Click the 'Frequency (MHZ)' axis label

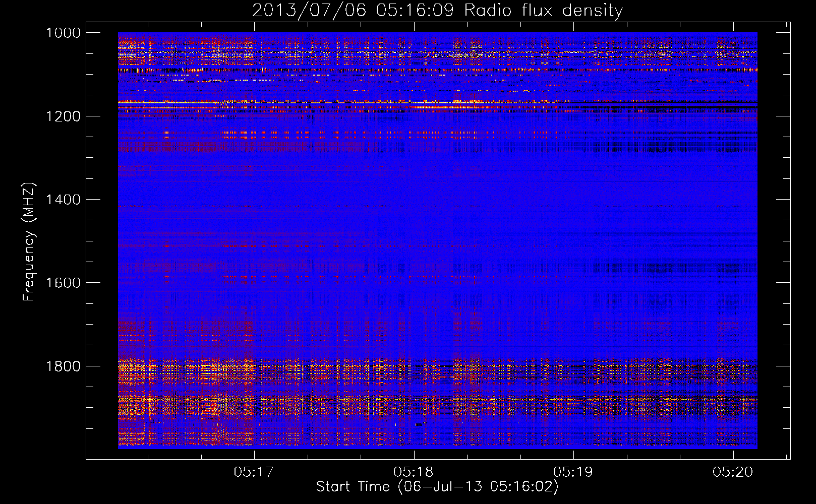tap(29, 242)
